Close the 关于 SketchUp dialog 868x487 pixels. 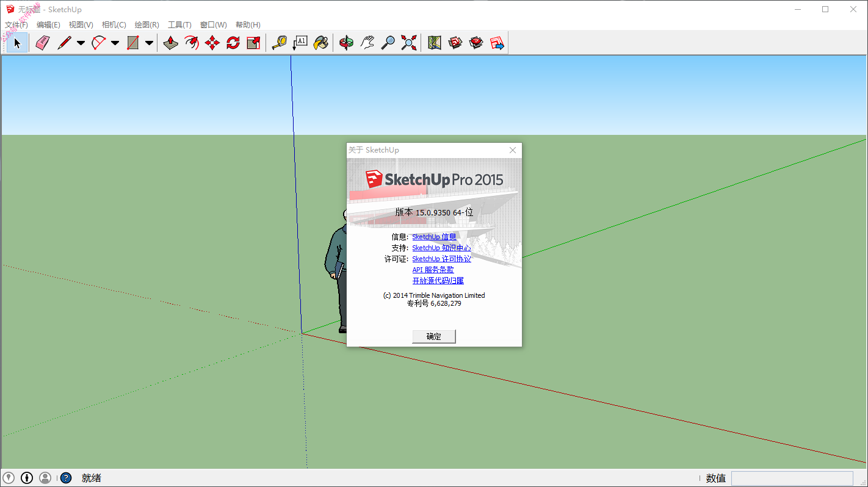[513, 150]
